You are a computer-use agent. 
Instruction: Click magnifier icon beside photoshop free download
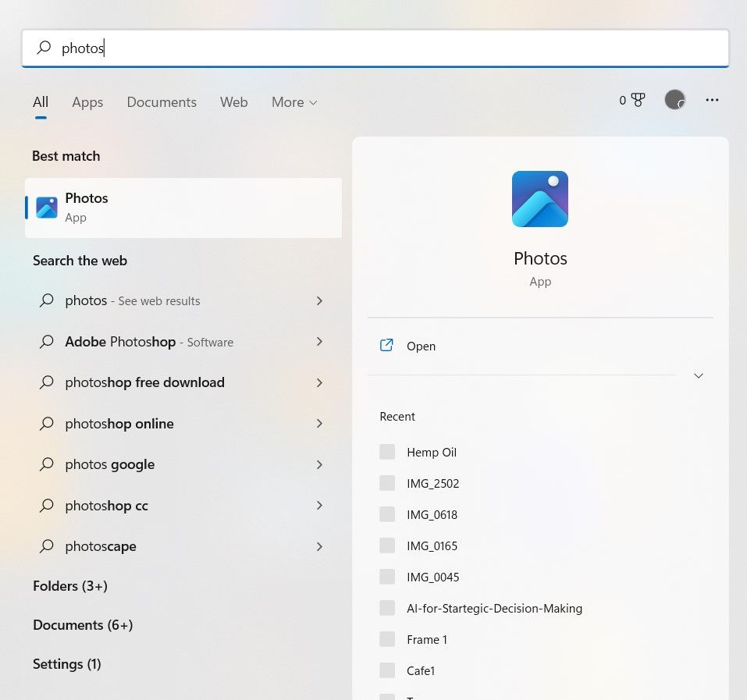point(47,382)
